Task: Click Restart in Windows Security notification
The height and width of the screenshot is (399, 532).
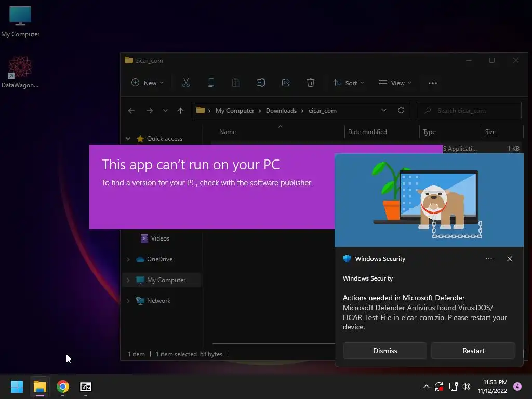Action: pyautogui.click(x=473, y=351)
